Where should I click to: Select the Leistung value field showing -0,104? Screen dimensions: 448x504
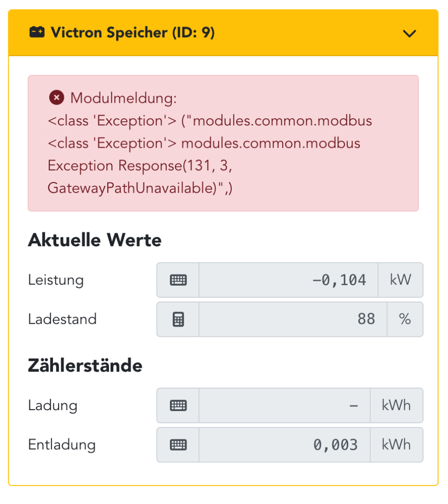pyautogui.click(x=288, y=280)
